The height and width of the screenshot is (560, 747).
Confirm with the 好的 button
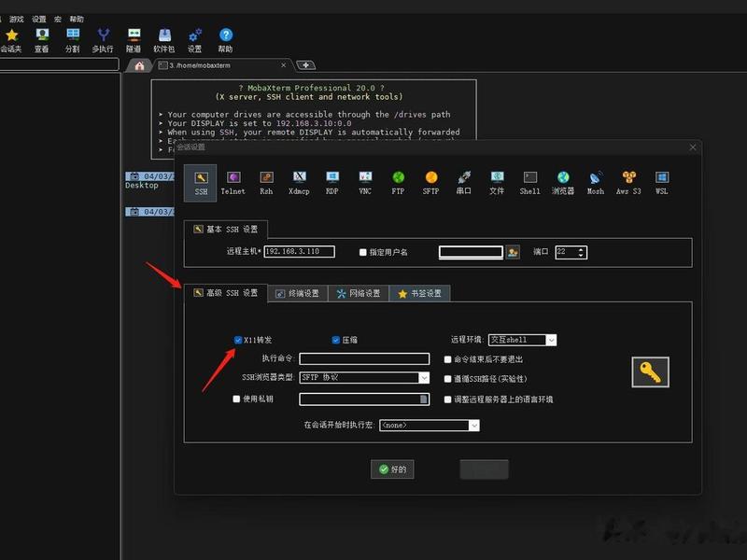(392, 469)
